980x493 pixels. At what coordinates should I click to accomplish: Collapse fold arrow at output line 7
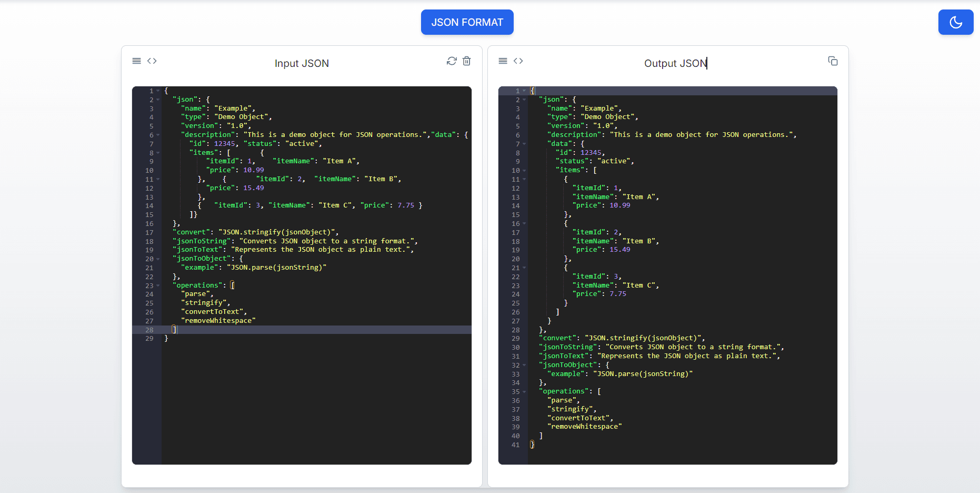524,144
